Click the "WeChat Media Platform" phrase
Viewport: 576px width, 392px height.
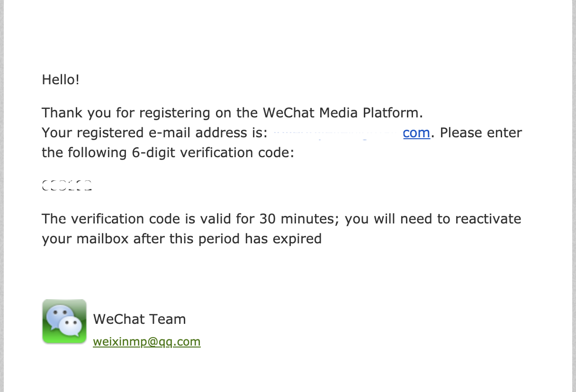point(342,113)
